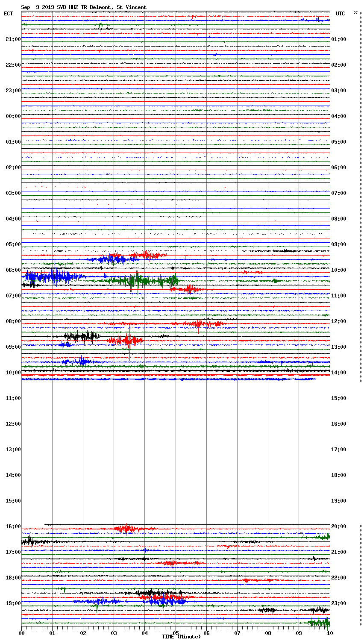Select the 13:00 label on the UTC axis

pos(339,347)
